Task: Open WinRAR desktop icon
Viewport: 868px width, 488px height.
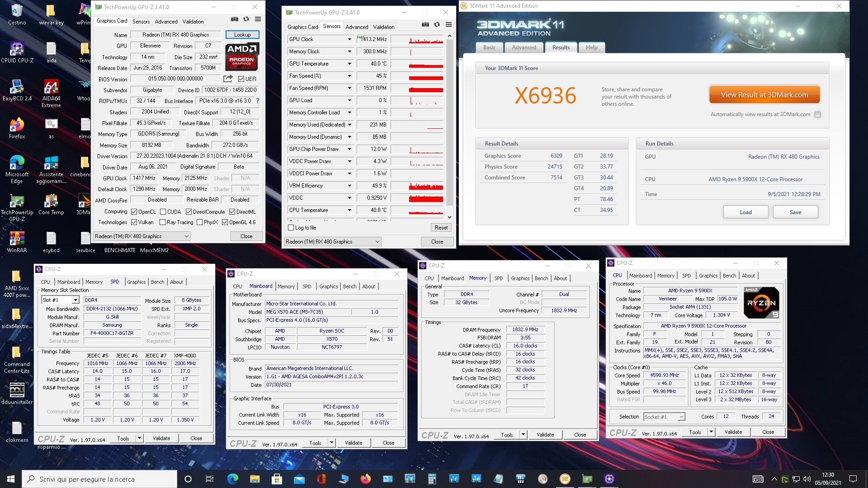Action: click(x=17, y=242)
